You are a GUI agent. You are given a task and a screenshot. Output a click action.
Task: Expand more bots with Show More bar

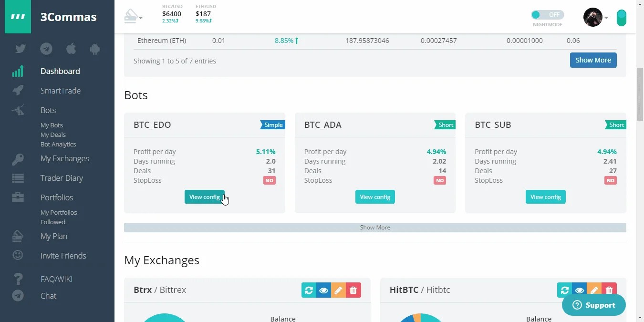(x=375, y=227)
